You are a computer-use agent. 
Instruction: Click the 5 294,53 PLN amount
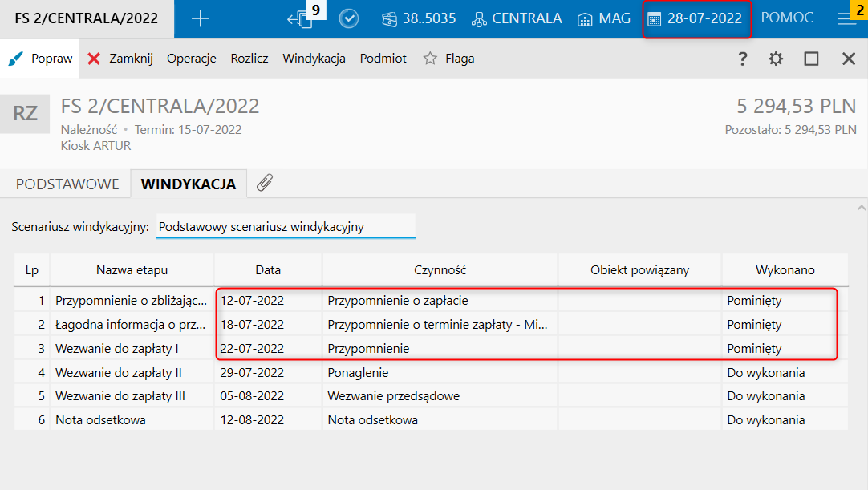coord(796,106)
